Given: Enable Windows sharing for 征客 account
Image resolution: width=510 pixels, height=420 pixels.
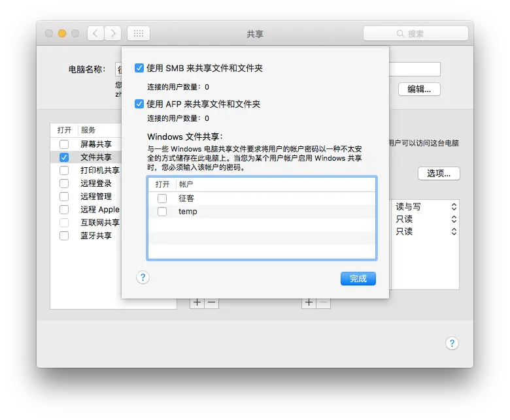Looking at the screenshot, I should [162, 198].
